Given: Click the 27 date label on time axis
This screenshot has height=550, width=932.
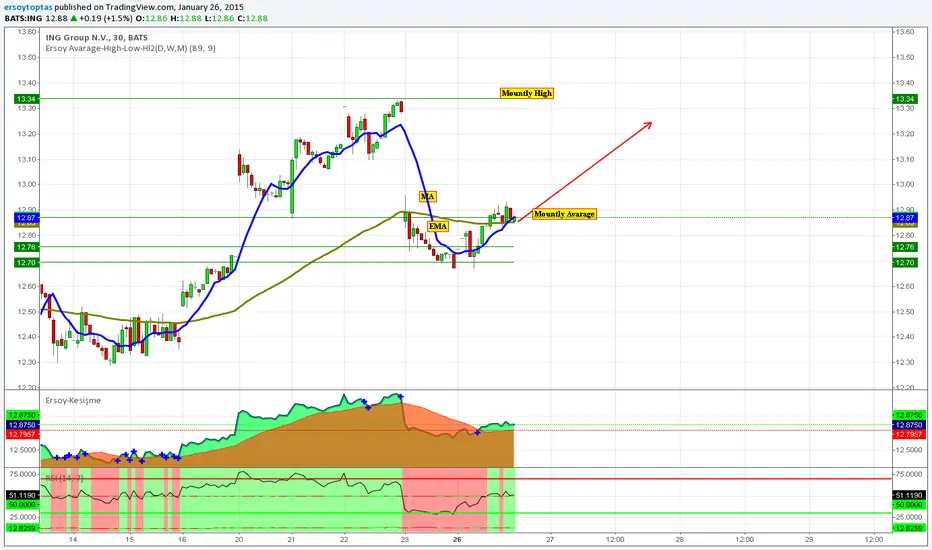Looking at the screenshot, I should [550, 539].
